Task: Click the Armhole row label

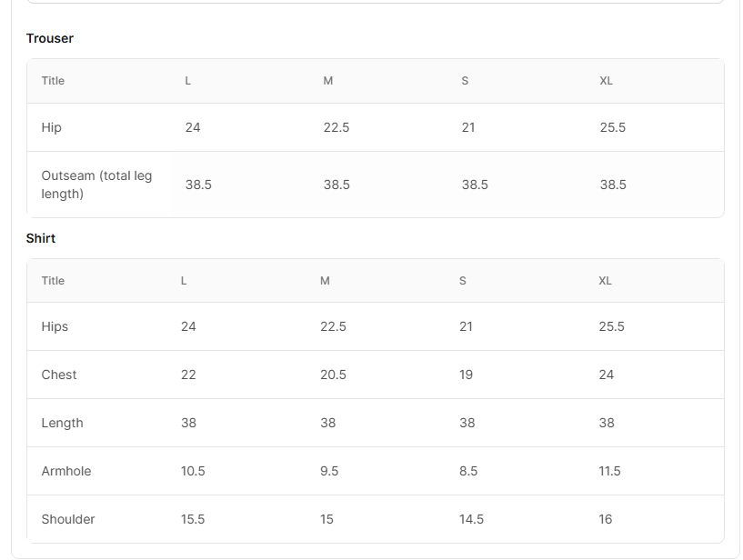Action: [x=66, y=471]
